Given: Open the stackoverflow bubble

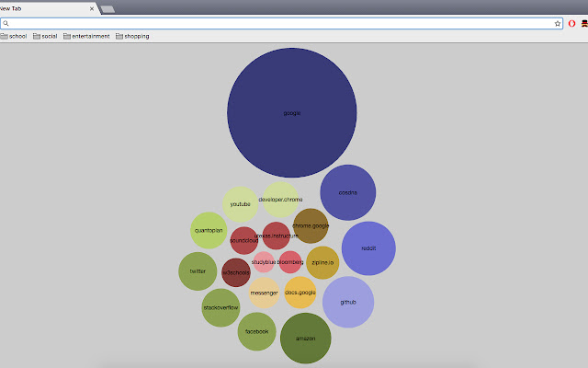Looking at the screenshot, I should tap(220, 307).
